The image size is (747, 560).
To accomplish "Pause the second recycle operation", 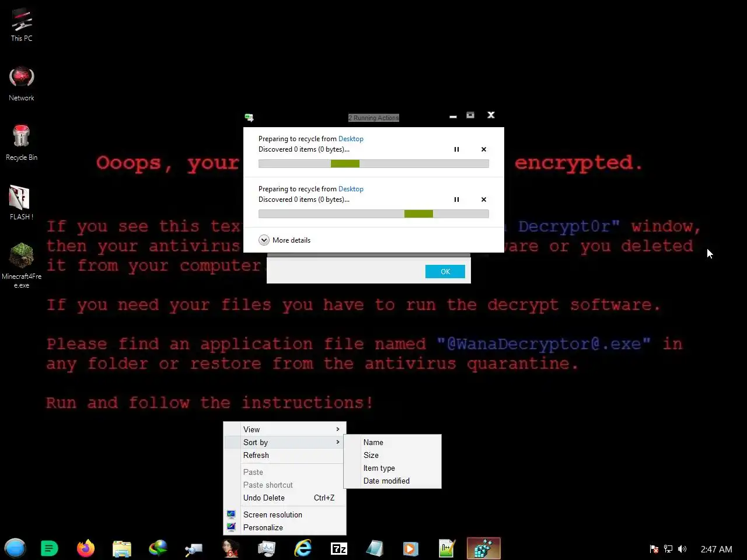I will (x=456, y=199).
